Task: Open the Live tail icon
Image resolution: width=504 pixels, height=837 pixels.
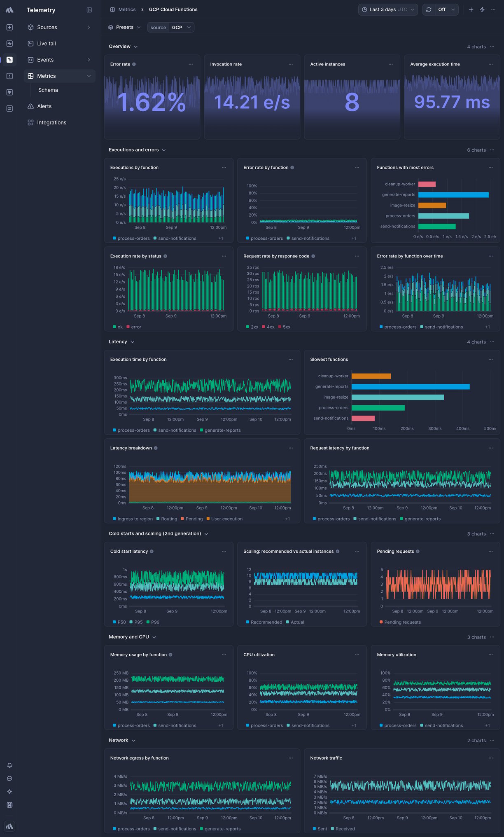Action: tap(30, 43)
